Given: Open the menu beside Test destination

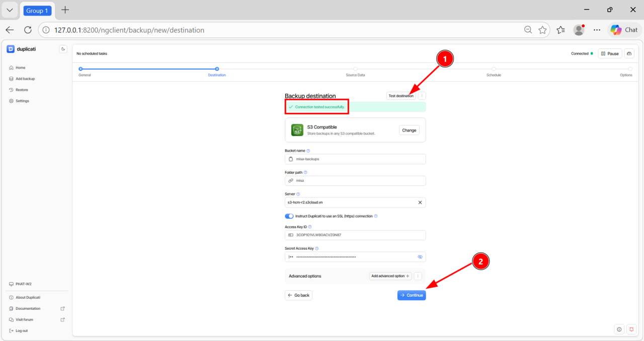Looking at the screenshot, I should [422, 96].
